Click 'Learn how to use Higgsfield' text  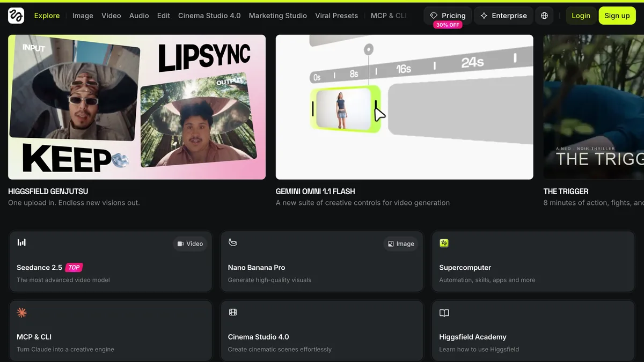(480, 349)
